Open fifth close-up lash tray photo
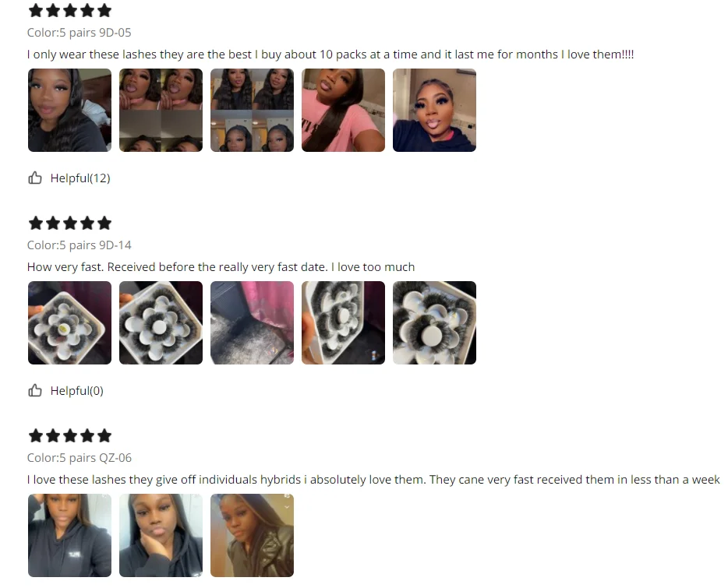This screenshot has width=728, height=588. tap(434, 322)
